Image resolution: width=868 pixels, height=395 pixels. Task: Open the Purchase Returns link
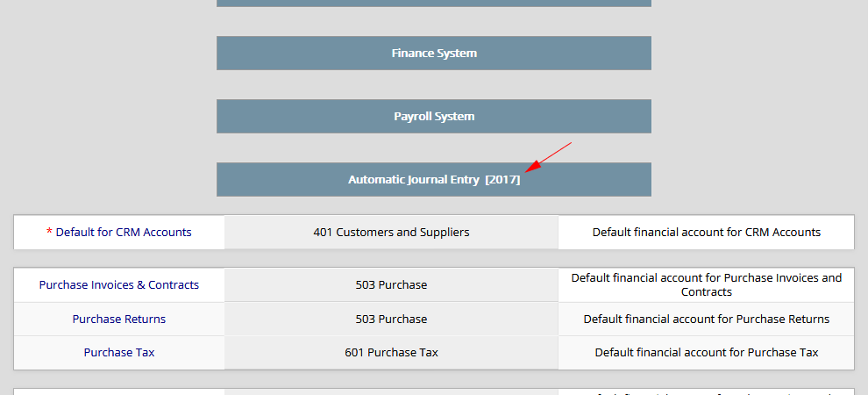click(x=119, y=319)
